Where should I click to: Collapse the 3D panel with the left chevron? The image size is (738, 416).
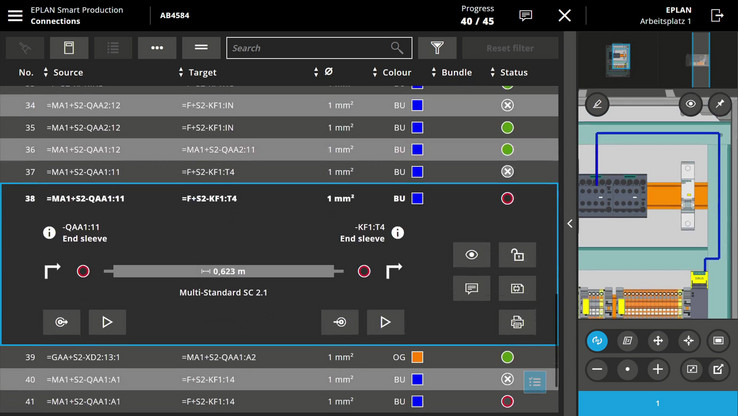point(570,224)
